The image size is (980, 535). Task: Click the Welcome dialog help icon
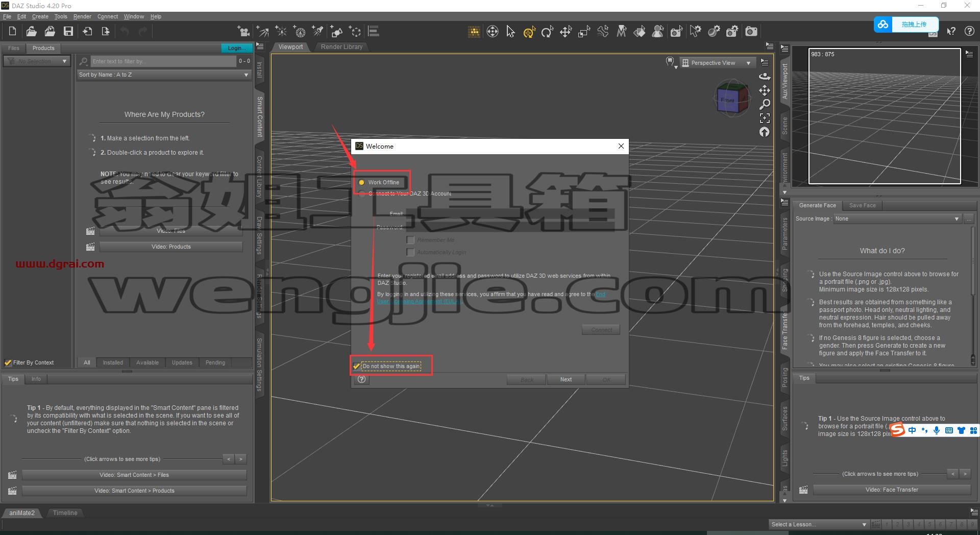click(x=362, y=379)
